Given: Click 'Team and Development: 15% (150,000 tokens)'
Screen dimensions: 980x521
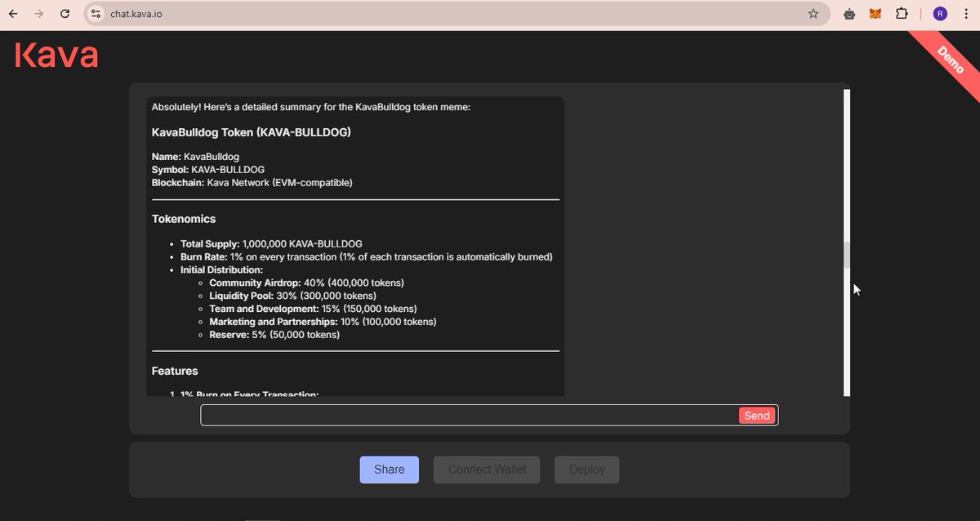Looking at the screenshot, I should (313, 309).
